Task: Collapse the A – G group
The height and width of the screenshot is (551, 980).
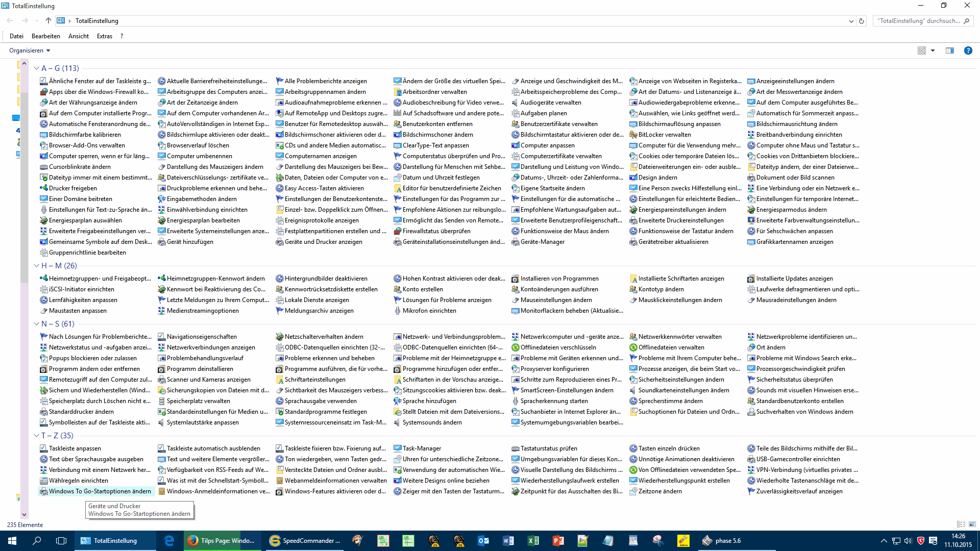Action: 36,68
